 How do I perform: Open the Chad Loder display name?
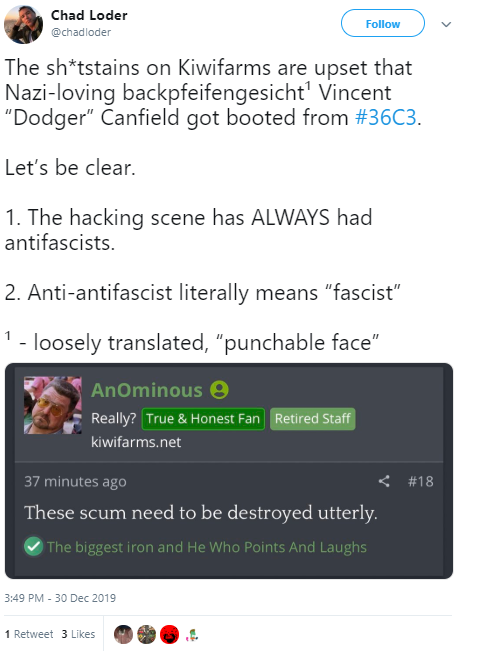coord(89,15)
